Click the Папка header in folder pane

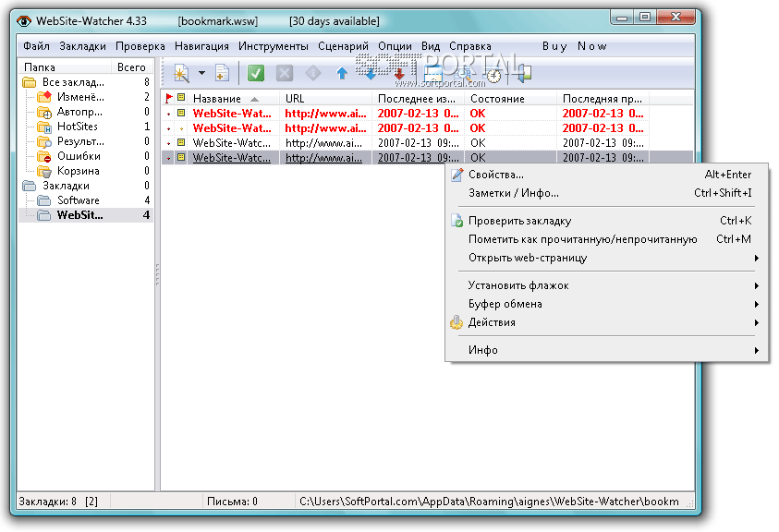point(65,67)
